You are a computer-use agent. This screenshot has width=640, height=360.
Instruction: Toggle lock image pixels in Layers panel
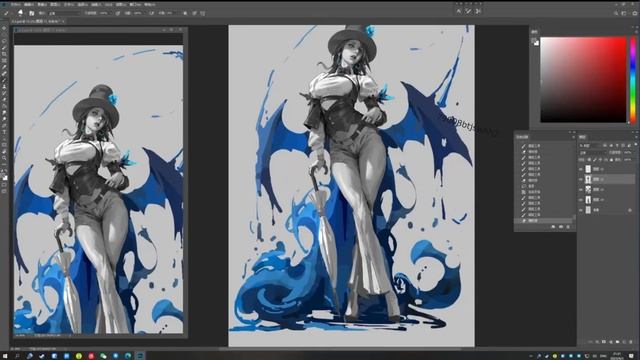pos(595,160)
